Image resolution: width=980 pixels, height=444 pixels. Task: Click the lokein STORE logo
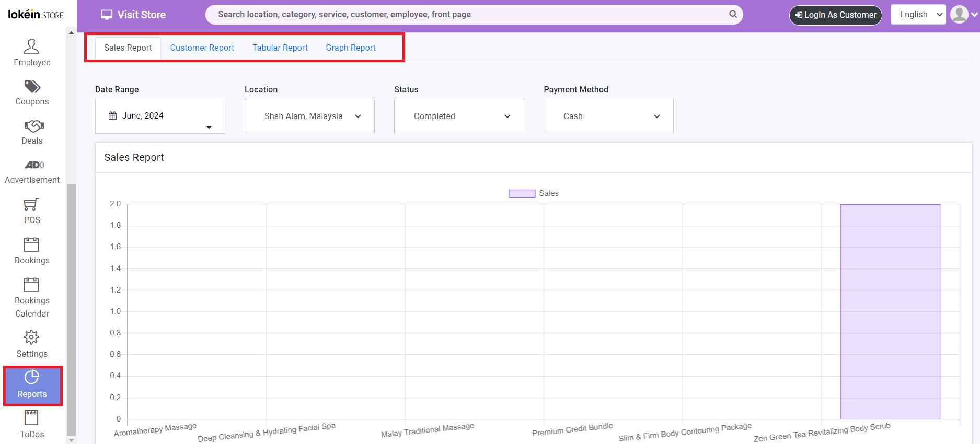coord(36,14)
